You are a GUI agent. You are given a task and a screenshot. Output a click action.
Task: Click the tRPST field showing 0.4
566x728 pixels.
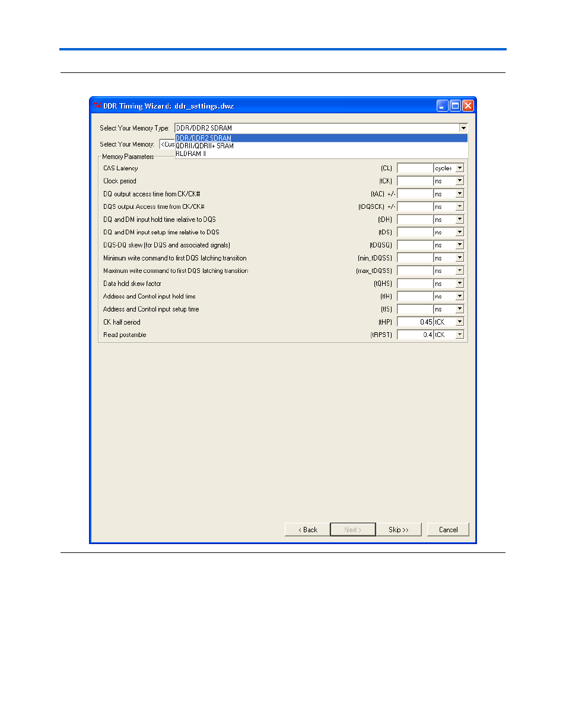[415, 335]
